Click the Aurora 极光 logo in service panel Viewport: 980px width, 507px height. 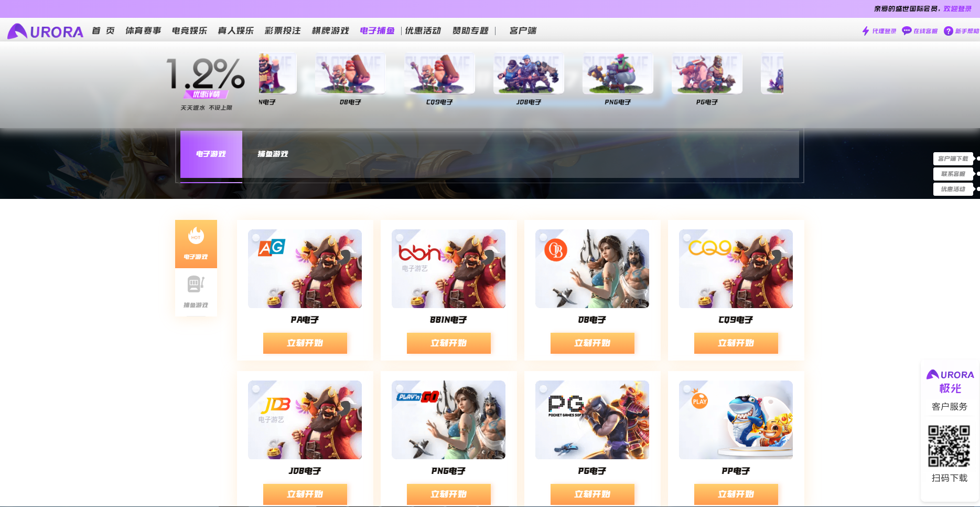[950, 382]
